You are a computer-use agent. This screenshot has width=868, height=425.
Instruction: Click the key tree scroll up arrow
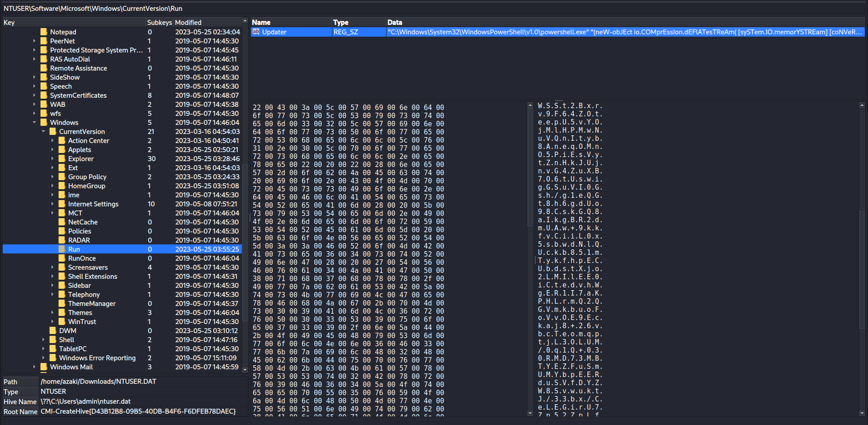245,21
